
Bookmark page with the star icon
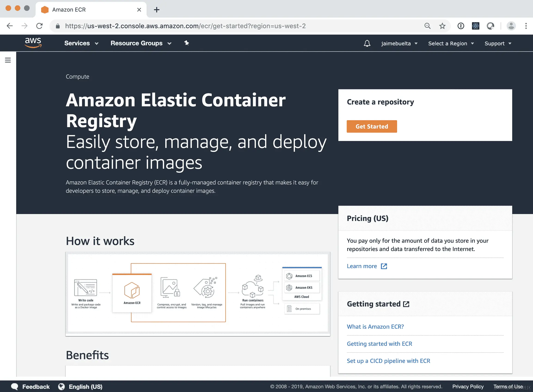coord(442,26)
